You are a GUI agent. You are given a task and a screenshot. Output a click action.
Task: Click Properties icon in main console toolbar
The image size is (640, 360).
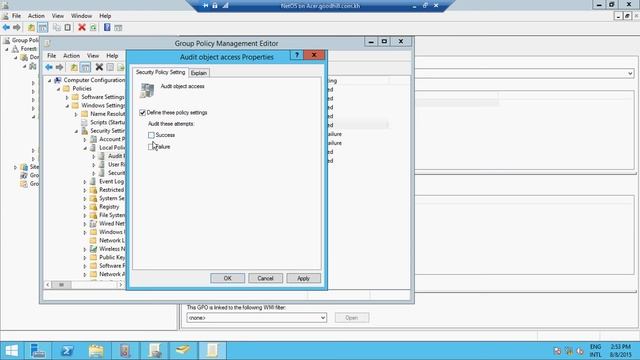68,27
